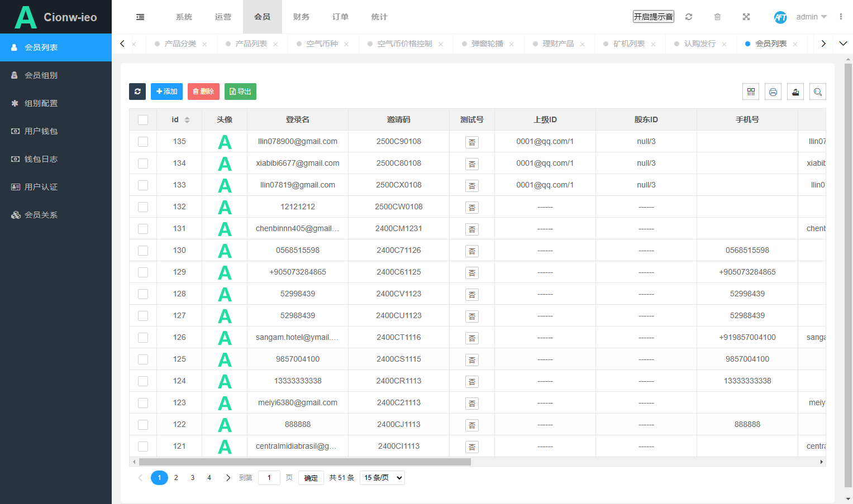Viewport: 853px width, 504px height.
Task: Tick the select-all checkbox in the table header
Action: 143,120
